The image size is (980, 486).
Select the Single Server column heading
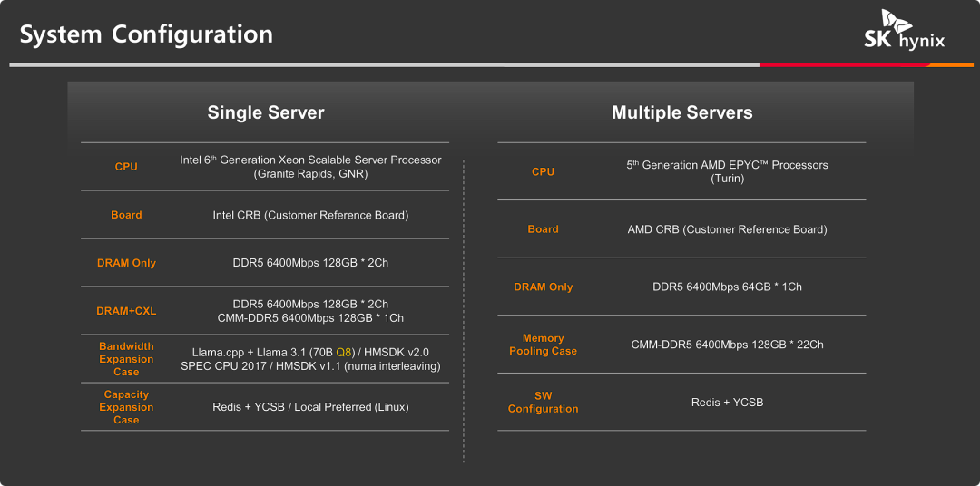coord(265,112)
